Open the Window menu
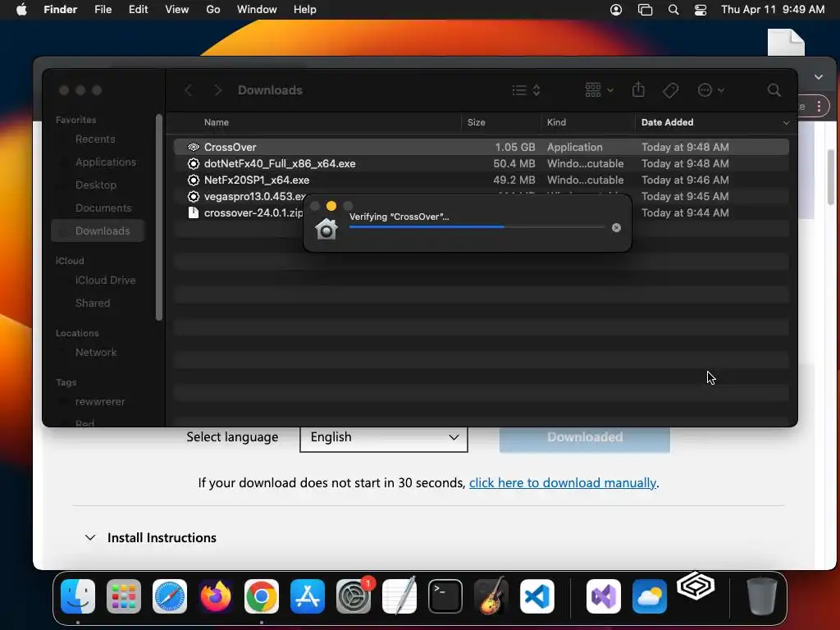The image size is (840, 630). (257, 10)
